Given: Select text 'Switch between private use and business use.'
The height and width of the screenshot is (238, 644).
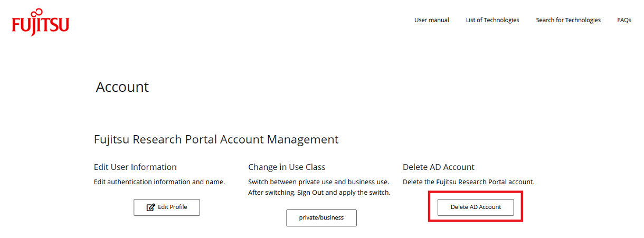Looking at the screenshot, I should pyautogui.click(x=319, y=182).
